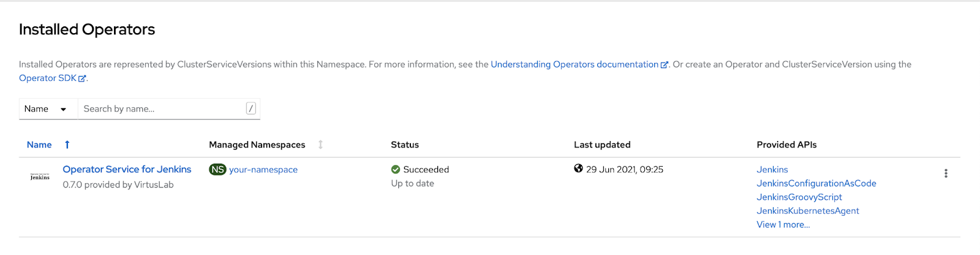Sort by Managed Namespaces using sort arrows
The width and height of the screenshot is (980, 255).
click(x=320, y=145)
